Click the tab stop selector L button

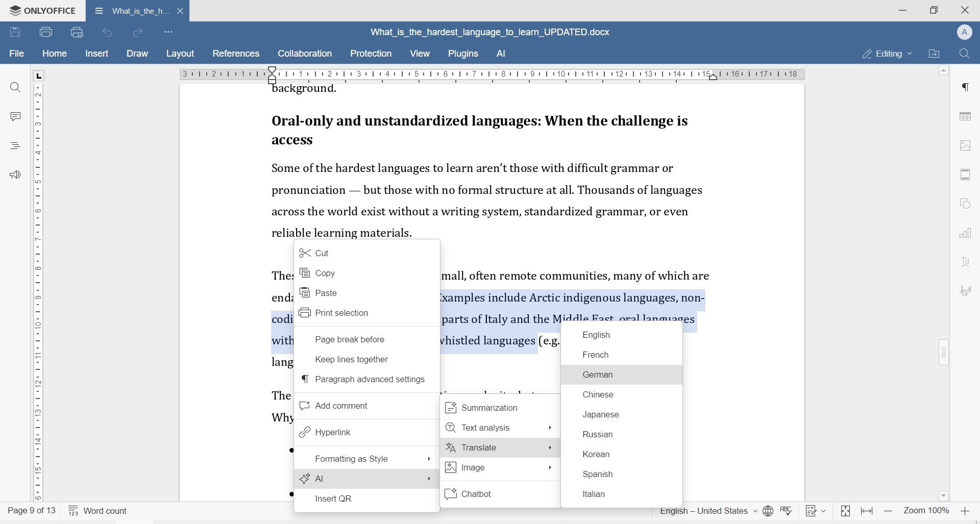(x=39, y=76)
